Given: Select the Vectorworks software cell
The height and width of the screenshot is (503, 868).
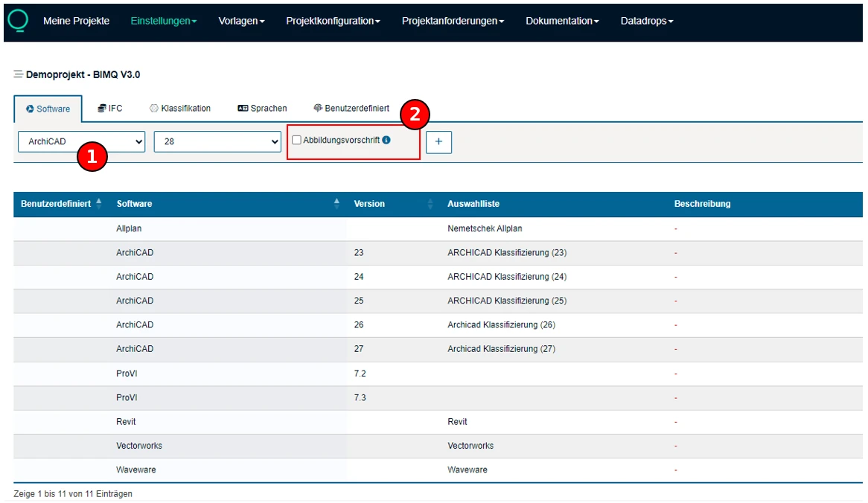Looking at the screenshot, I should (x=139, y=446).
